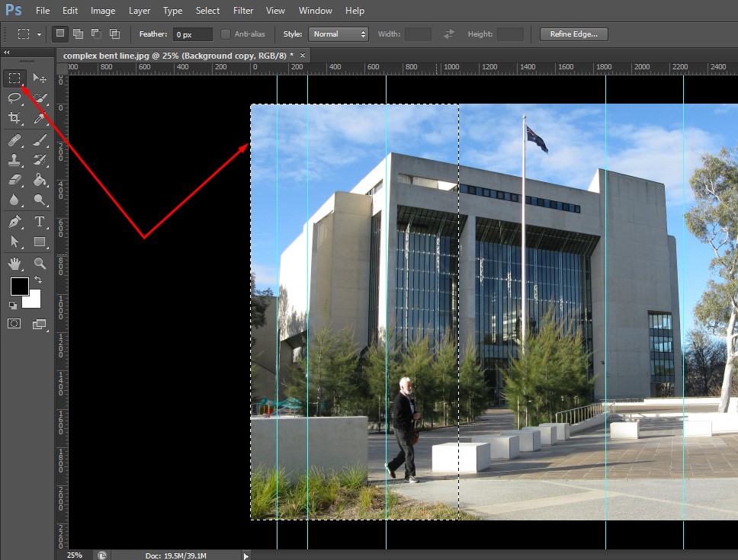Enable the Anti-alias checkbox

225,34
